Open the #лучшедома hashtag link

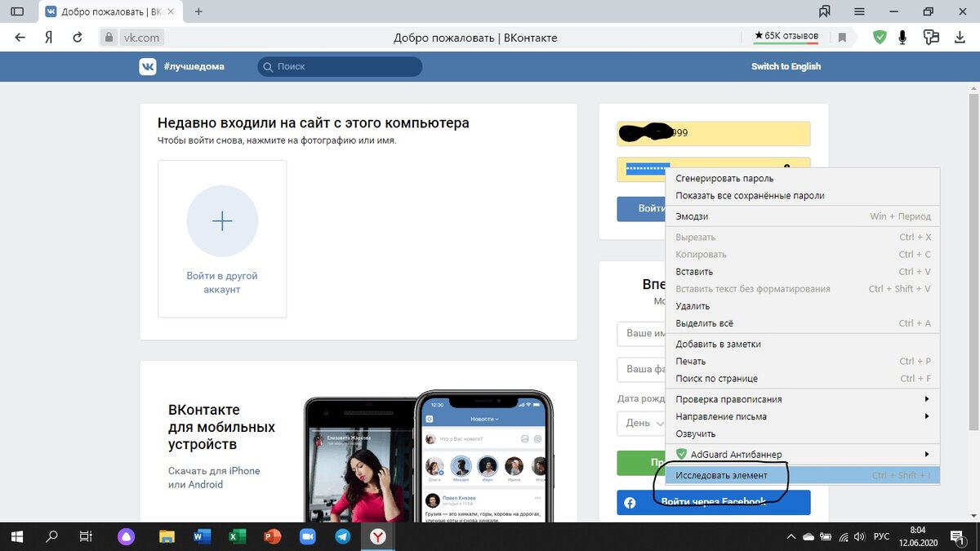[194, 66]
